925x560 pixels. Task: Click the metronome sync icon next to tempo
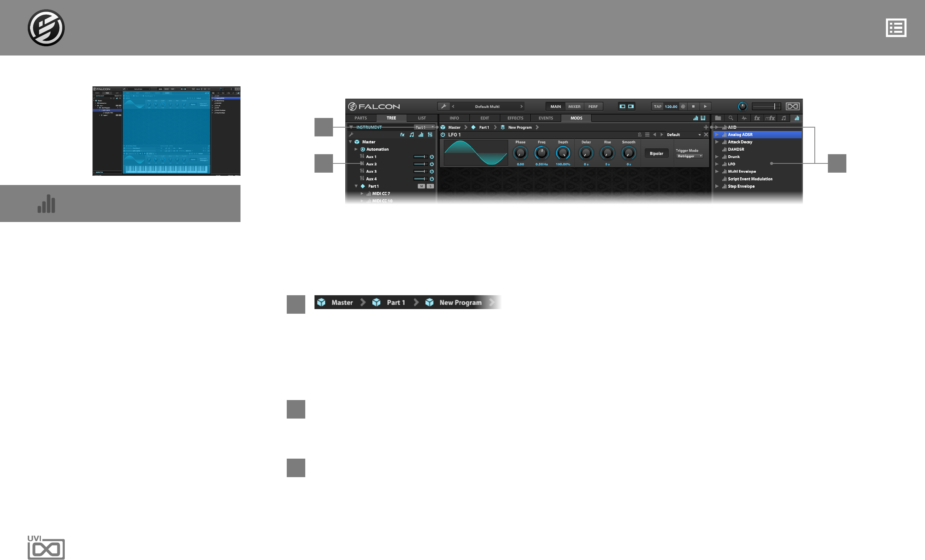683,107
